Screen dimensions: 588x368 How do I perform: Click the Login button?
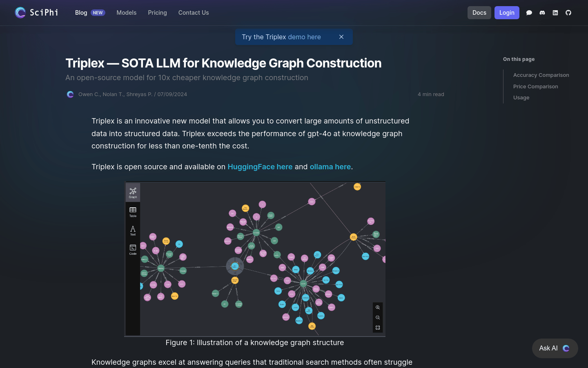click(x=507, y=13)
